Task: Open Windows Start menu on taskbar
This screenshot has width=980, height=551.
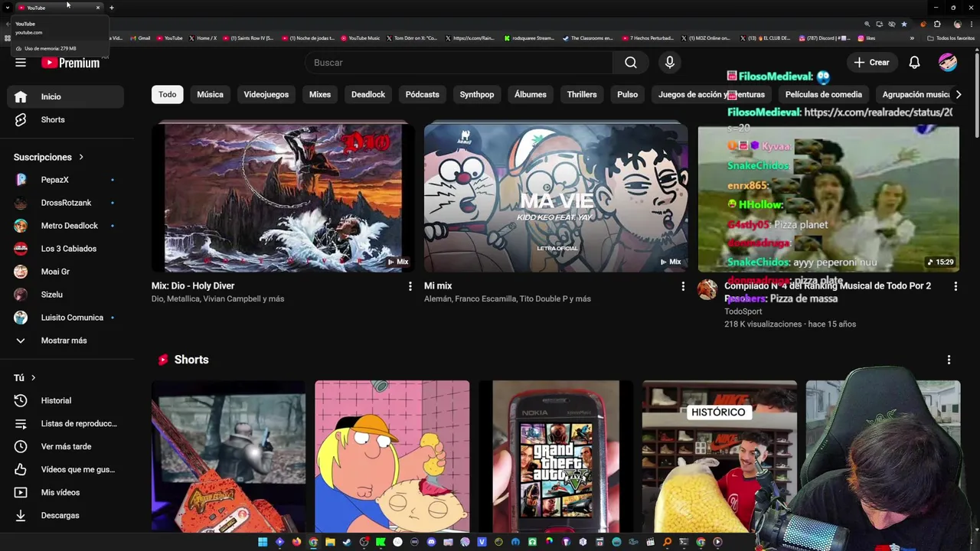Action: click(263, 542)
